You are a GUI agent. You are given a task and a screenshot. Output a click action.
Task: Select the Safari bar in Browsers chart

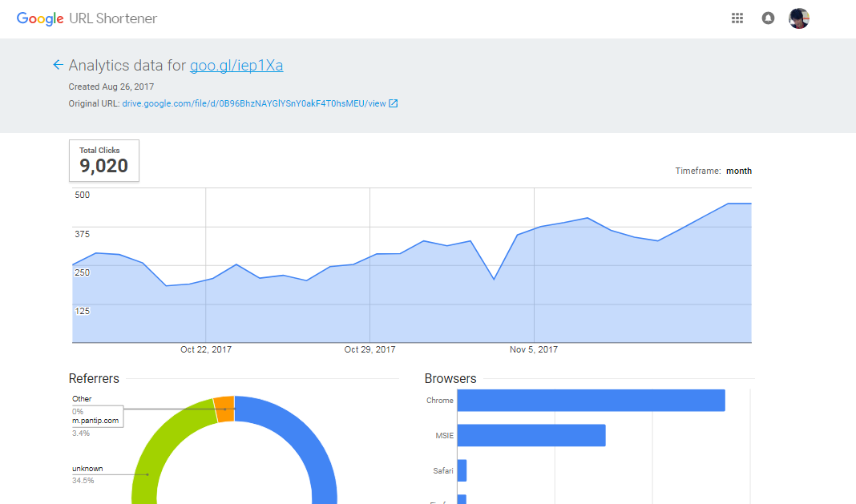click(x=462, y=470)
